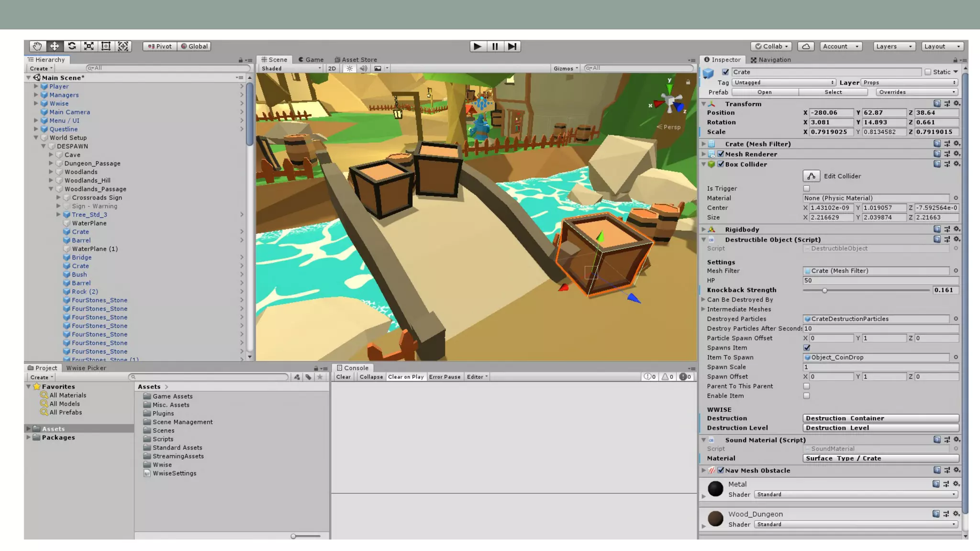Screen dimensions: 980x551
Task: Uncheck the Spawns Item checkbox
Action: (x=807, y=348)
